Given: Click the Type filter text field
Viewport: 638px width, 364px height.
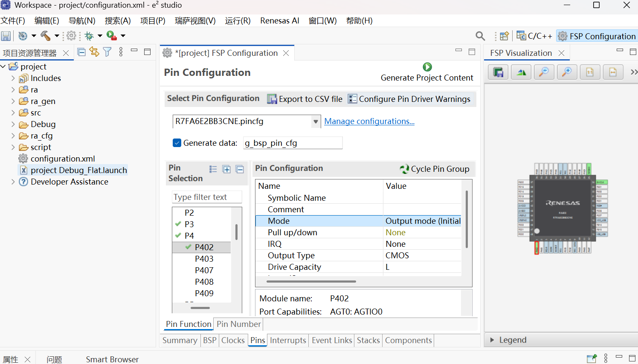Looking at the screenshot, I should click(207, 197).
